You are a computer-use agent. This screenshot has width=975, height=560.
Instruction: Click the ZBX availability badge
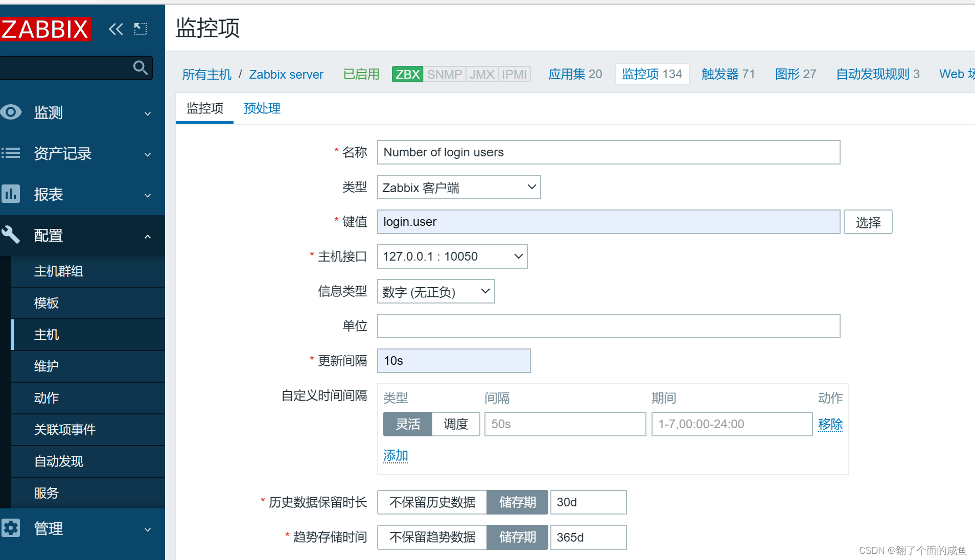click(407, 74)
